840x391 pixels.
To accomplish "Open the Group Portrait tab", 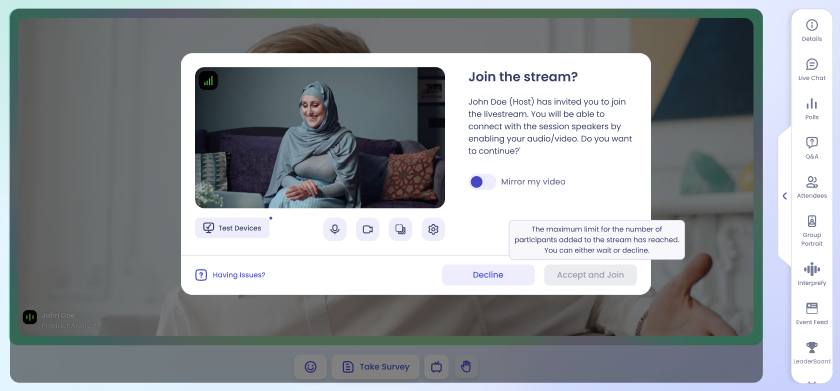I will click(812, 230).
